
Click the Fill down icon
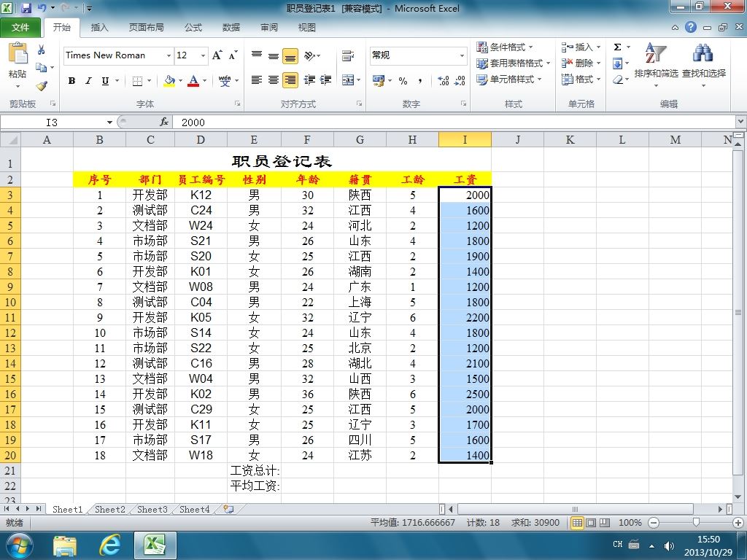click(617, 63)
